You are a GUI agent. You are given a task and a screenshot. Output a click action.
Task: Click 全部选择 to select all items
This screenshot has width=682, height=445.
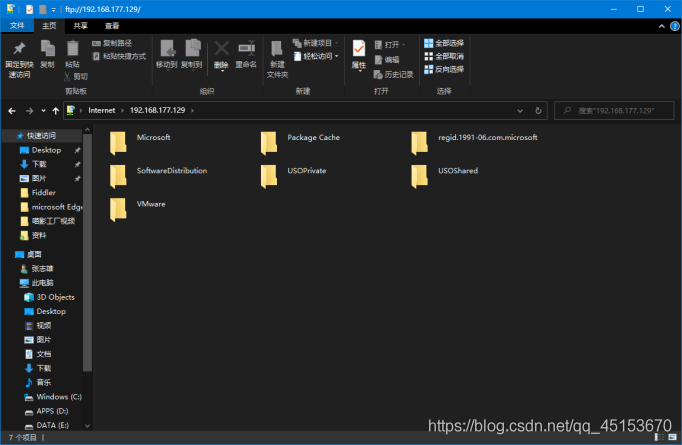tap(443, 43)
